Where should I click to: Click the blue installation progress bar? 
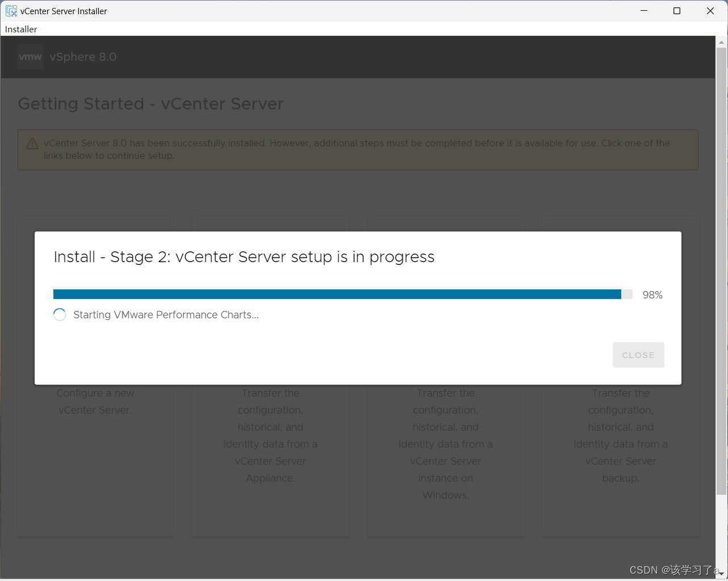[343, 294]
